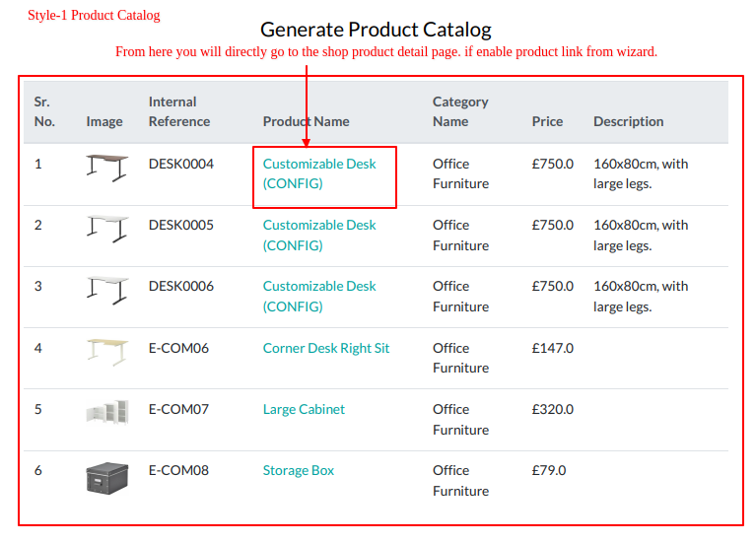The height and width of the screenshot is (543, 756).
Task: Click the beige corner desk thumbnail
Action: coord(107,352)
